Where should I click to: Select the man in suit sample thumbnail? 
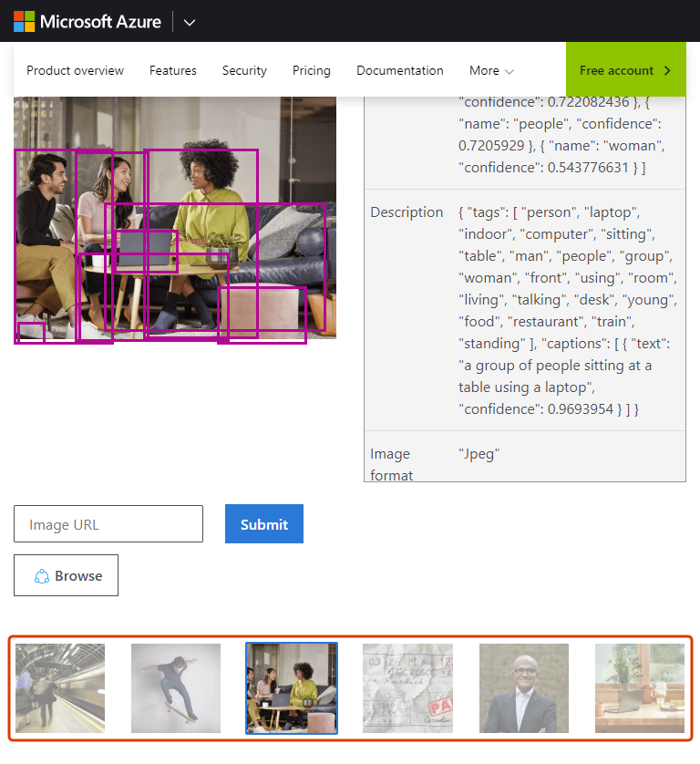pos(524,688)
